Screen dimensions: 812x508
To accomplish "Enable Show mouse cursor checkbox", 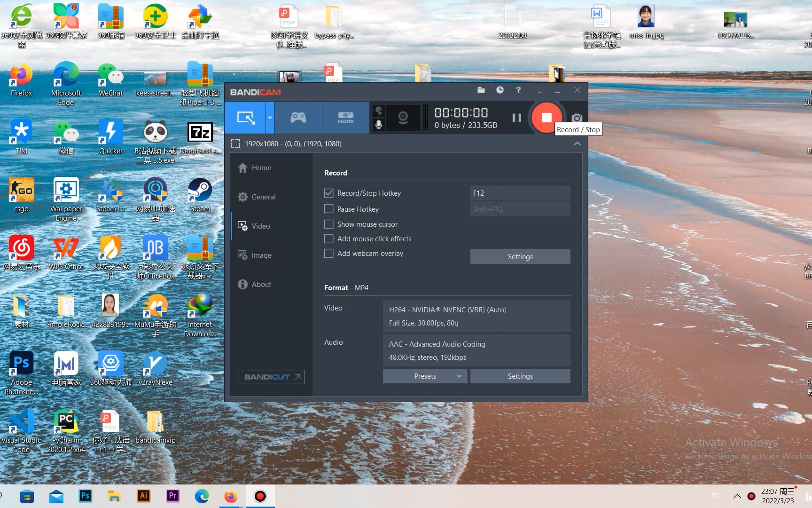I will [329, 224].
